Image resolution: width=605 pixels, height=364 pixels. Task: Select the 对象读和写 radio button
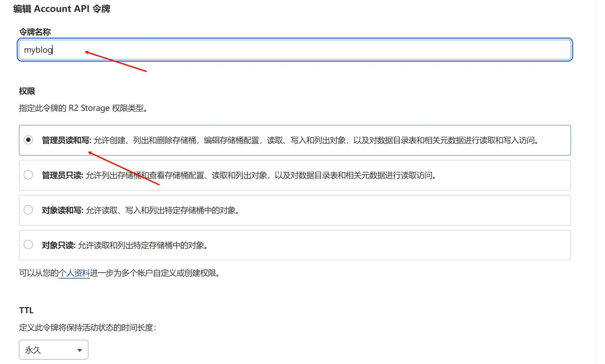28,210
